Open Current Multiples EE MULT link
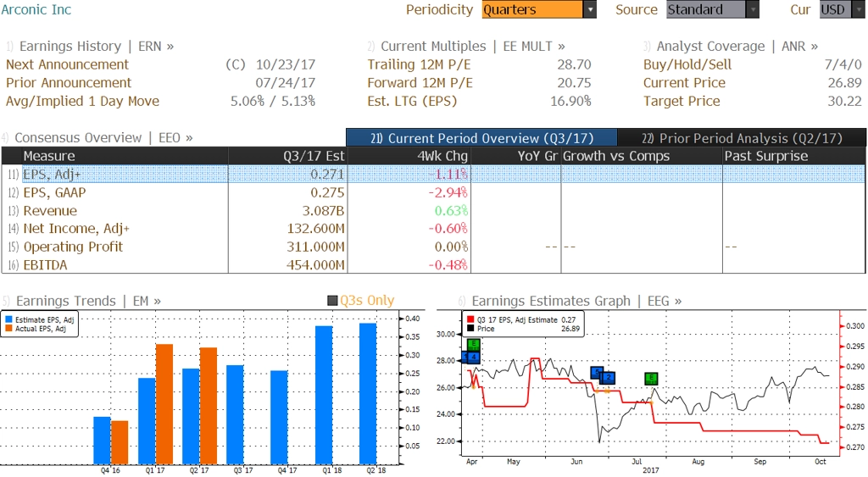 473,47
